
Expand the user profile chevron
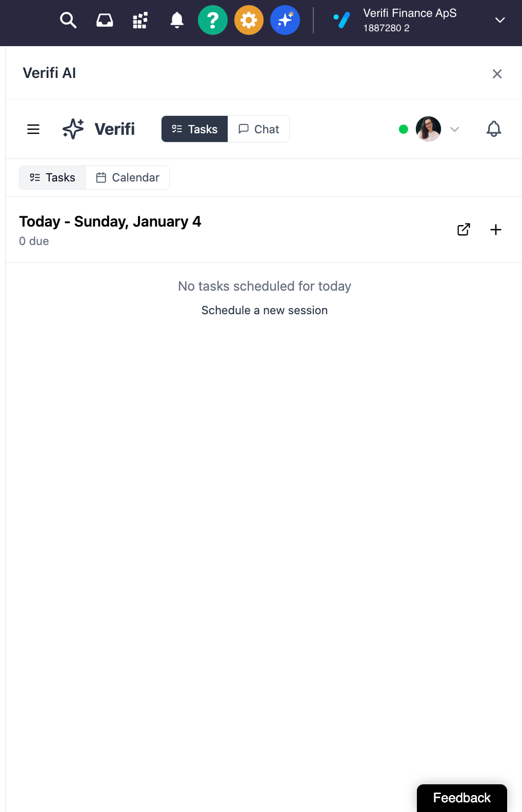454,129
